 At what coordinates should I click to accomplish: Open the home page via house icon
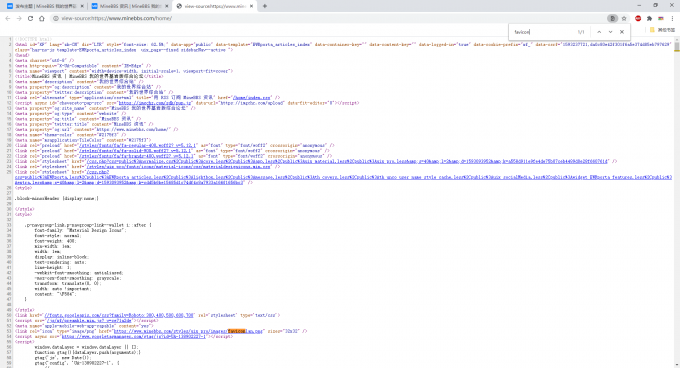(x=42, y=18)
